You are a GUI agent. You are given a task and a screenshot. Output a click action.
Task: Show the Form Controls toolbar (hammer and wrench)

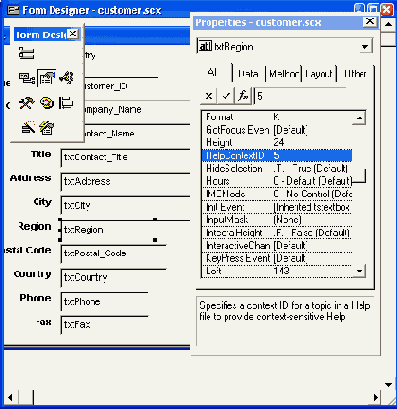point(27,103)
